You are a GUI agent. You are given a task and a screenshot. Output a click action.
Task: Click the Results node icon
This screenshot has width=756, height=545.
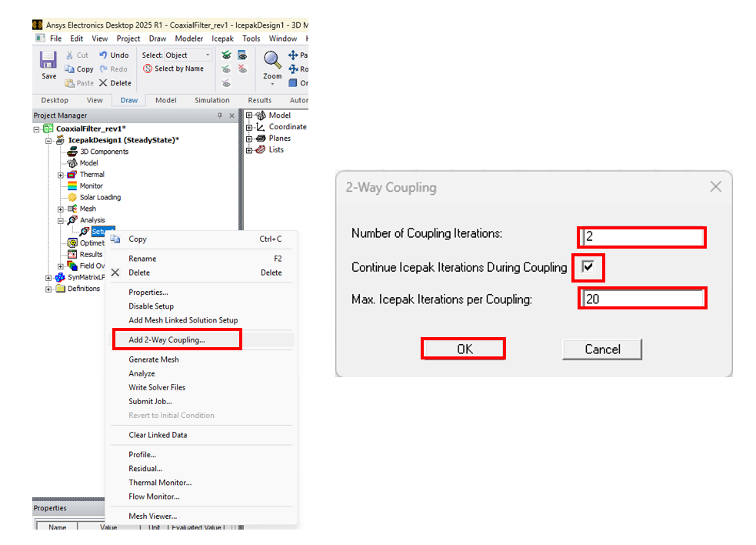72,254
